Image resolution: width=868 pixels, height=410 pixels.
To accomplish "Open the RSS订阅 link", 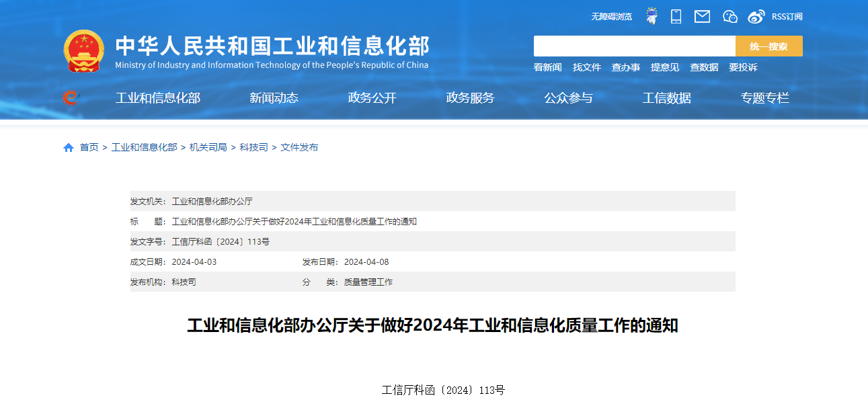I will pos(787,17).
